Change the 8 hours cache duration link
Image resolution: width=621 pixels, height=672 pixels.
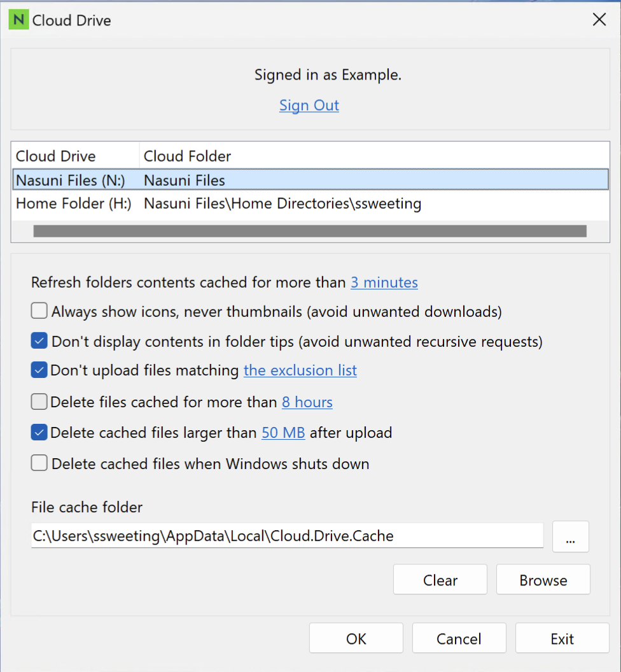click(x=307, y=402)
